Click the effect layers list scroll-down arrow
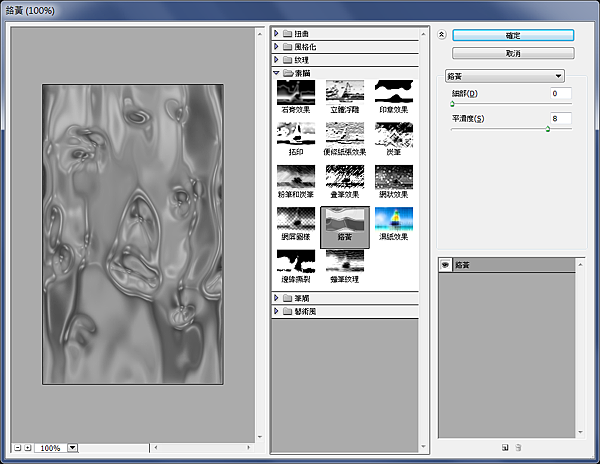The image size is (600, 464). (580, 432)
